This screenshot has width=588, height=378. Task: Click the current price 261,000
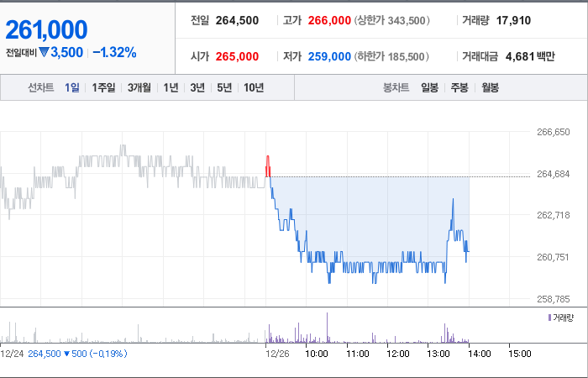pos(46,30)
